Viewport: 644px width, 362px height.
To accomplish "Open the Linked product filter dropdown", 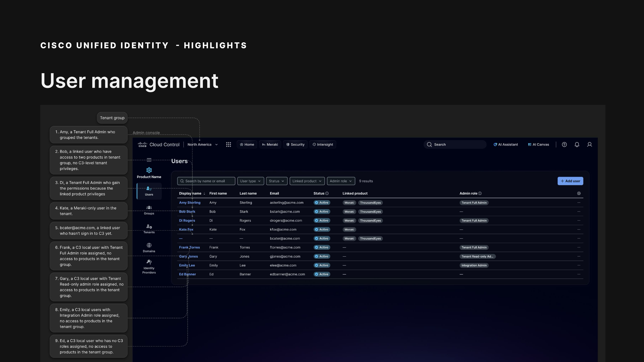I will (307, 181).
